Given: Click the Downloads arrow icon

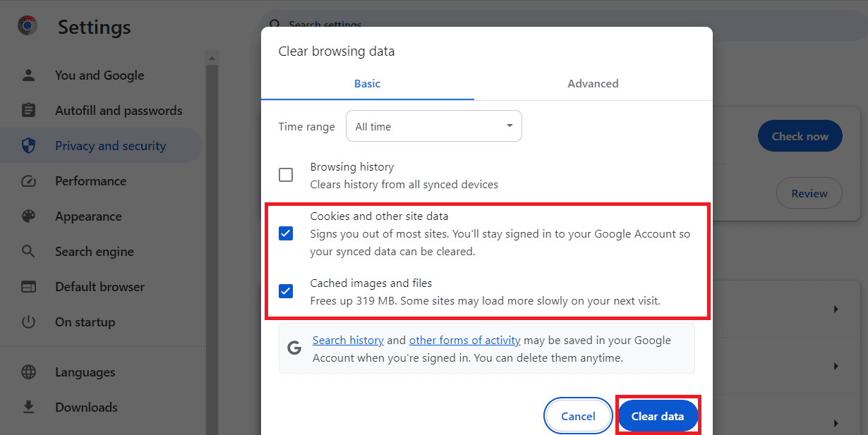Looking at the screenshot, I should (x=28, y=407).
